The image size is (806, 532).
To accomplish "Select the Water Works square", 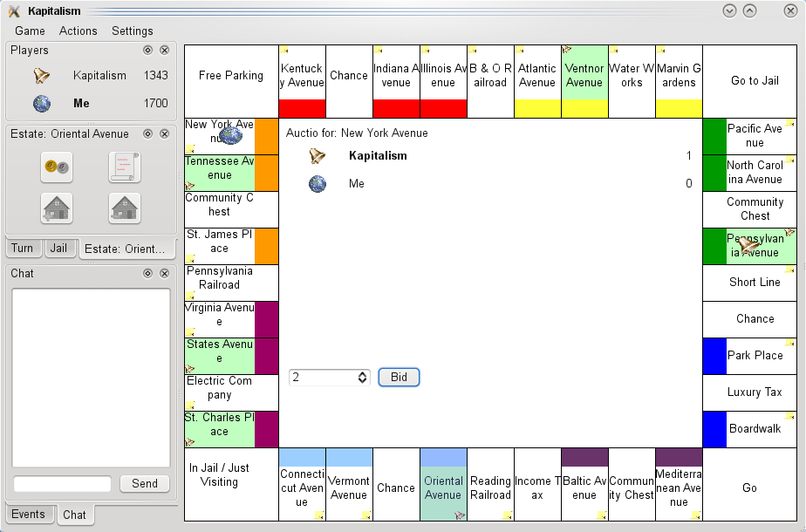I will [632, 81].
